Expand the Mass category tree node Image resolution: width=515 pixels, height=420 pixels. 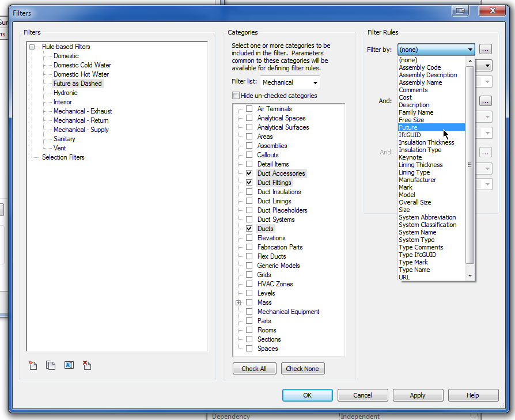point(239,302)
